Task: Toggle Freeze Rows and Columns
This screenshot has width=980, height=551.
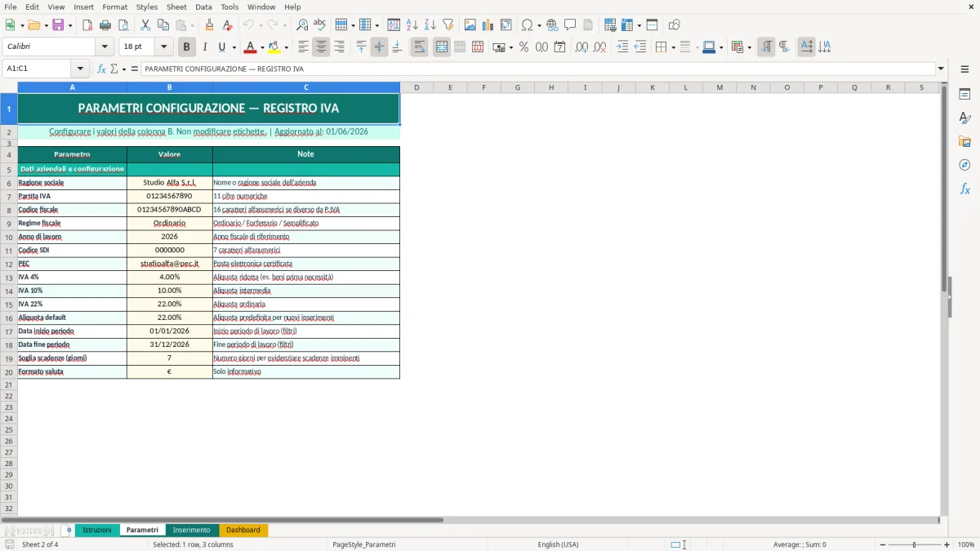Action: pyautogui.click(x=628, y=25)
